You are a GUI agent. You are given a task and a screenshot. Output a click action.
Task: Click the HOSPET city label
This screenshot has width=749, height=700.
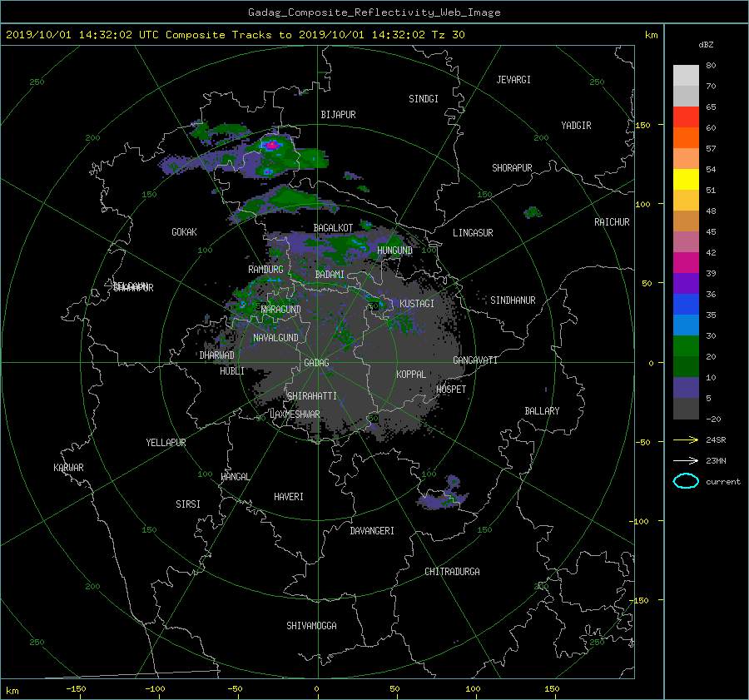451,390
